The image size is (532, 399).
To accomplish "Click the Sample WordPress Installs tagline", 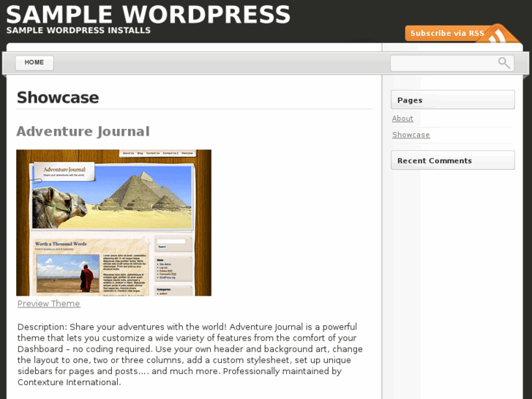I will coord(78,30).
